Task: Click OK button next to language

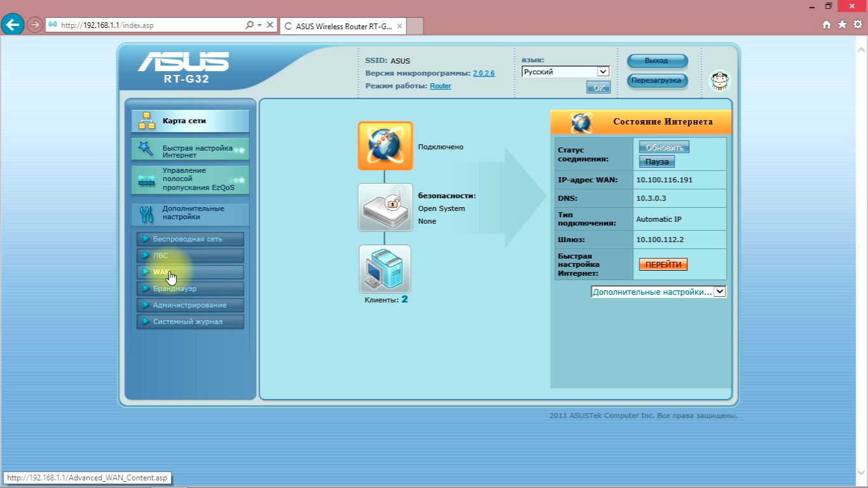Action: [x=598, y=88]
